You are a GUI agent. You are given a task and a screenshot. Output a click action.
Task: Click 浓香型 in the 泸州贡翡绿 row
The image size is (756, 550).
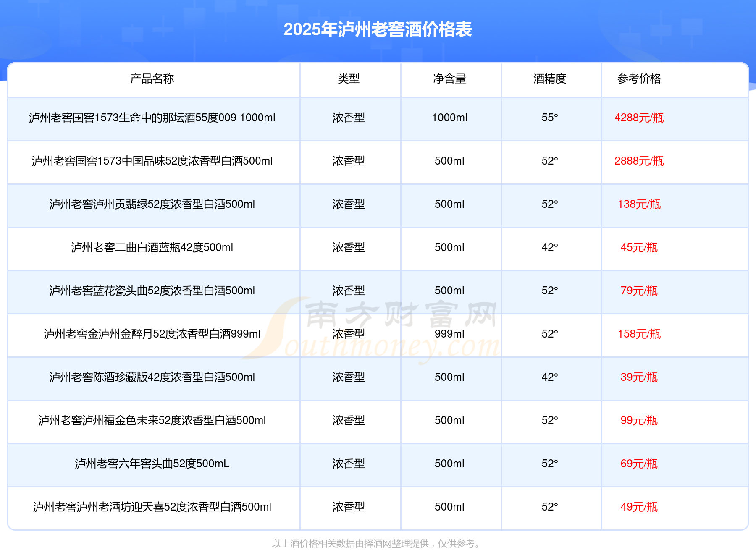(349, 204)
